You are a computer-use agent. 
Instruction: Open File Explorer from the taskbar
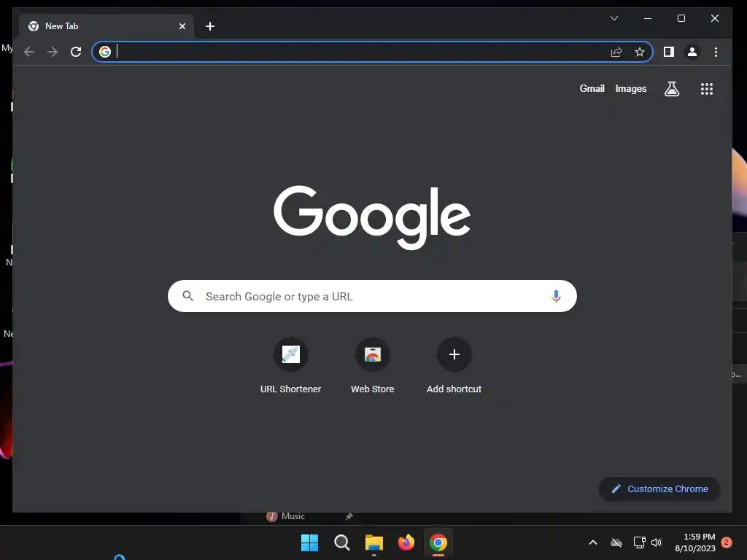click(374, 542)
